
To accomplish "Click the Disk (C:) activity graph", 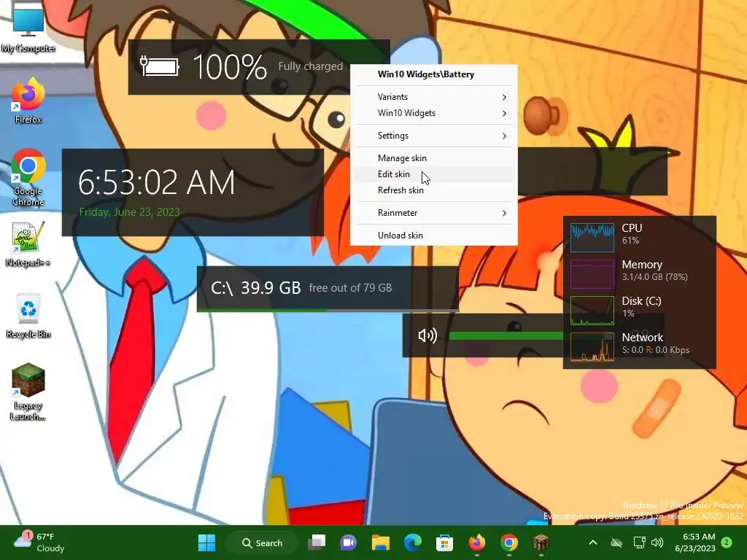I will [592, 310].
